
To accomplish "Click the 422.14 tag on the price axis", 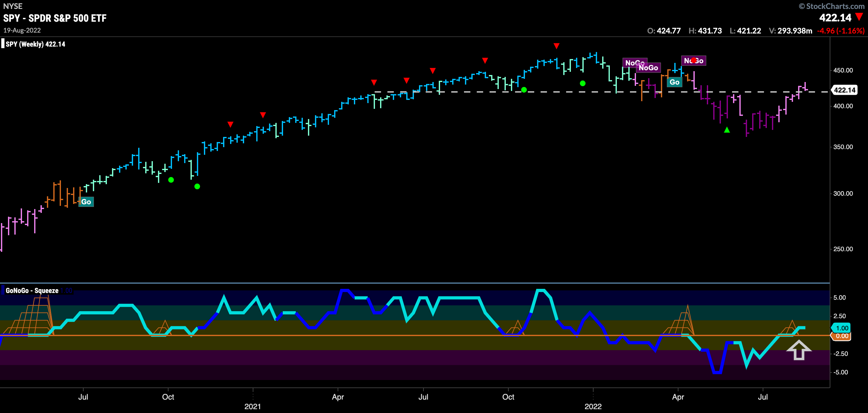I will click(x=844, y=90).
